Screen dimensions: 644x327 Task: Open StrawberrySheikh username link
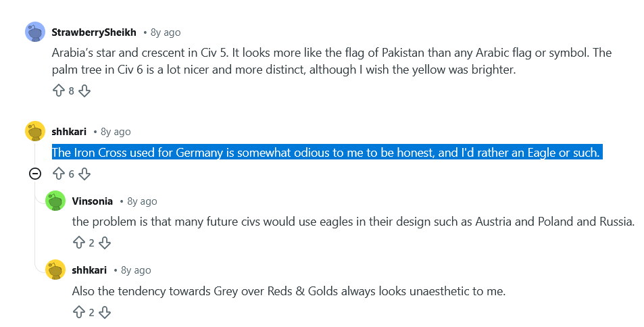(94, 32)
